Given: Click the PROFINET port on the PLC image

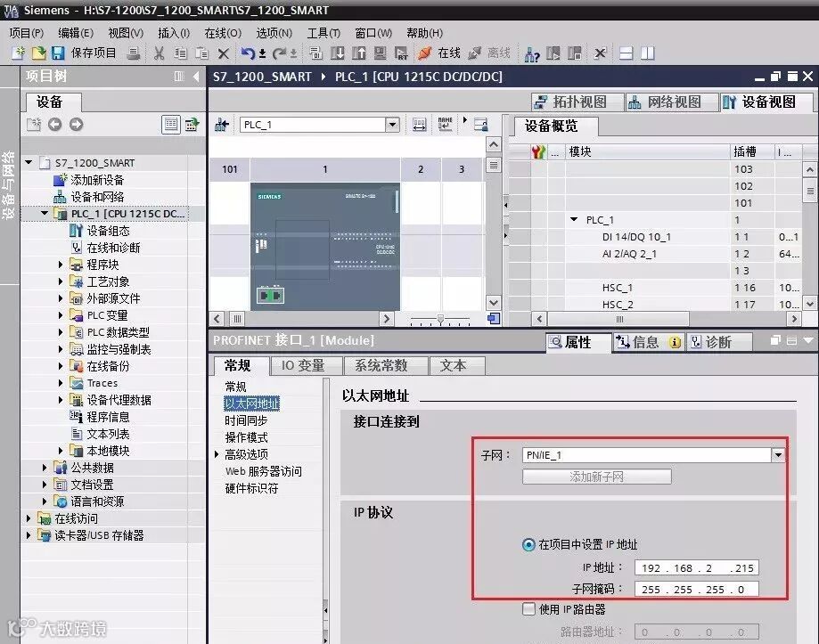Looking at the screenshot, I should (x=270, y=296).
